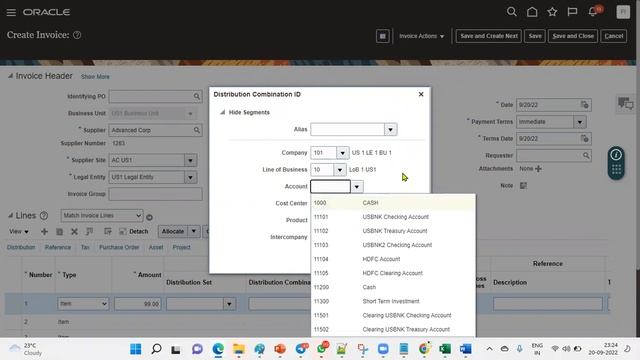
Task: Switch to the Tax tab
Action: click(85, 247)
